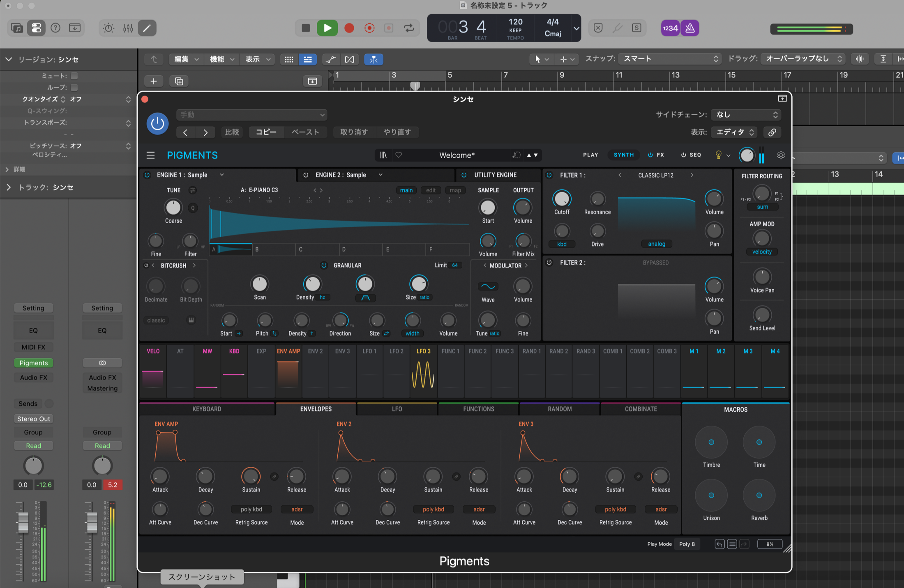Image resolution: width=904 pixels, height=588 pixels.
Task: Open the サイドチェーン dropdown
Action: point(746,115)
